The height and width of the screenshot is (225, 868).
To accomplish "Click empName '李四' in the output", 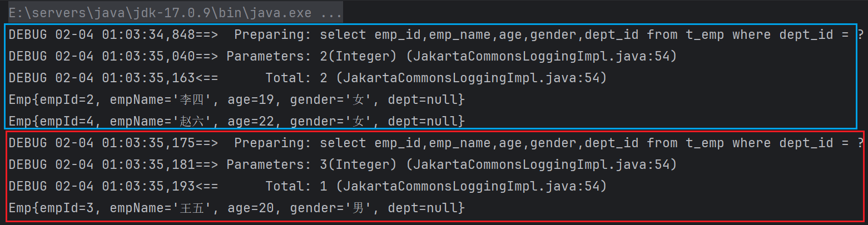I will click(192, 99).
